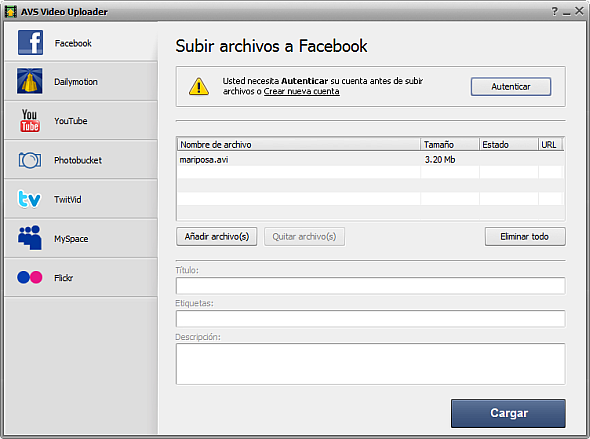
Task: Sort by Nombre de archivo column header
Action: click(299, 144)
